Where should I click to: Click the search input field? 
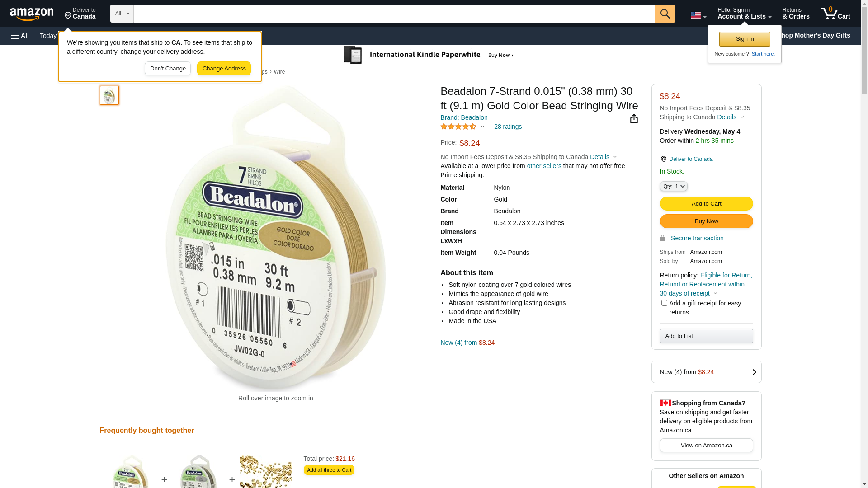point(394,14)
